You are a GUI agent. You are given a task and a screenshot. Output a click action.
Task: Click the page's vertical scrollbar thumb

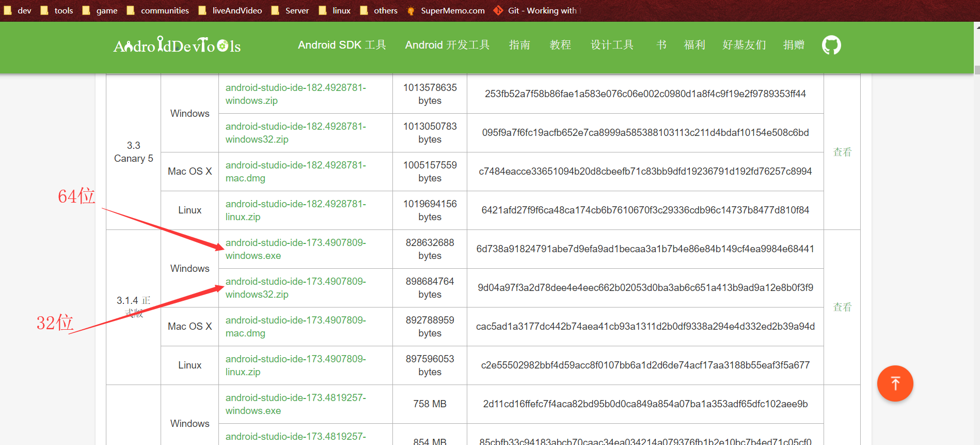977,70
